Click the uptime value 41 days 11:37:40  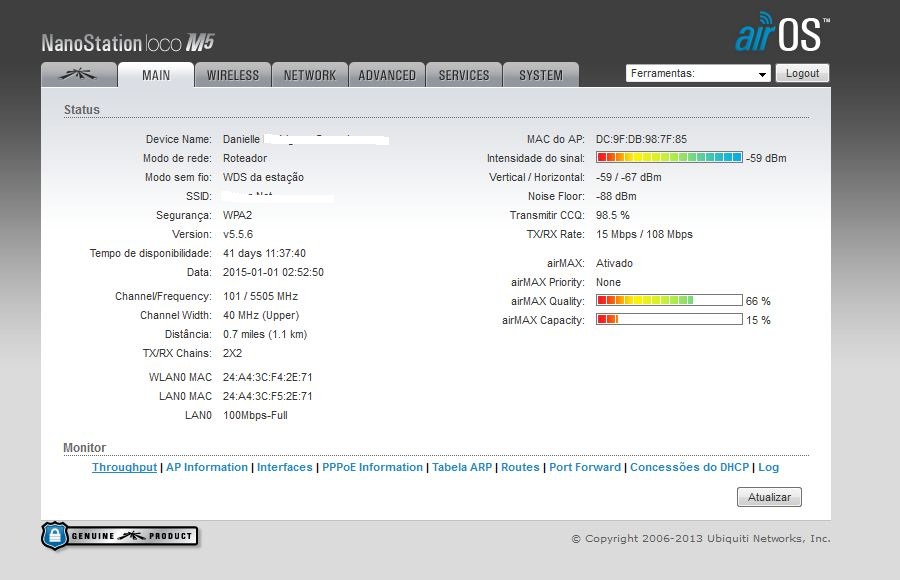click(x=264, y=253)
